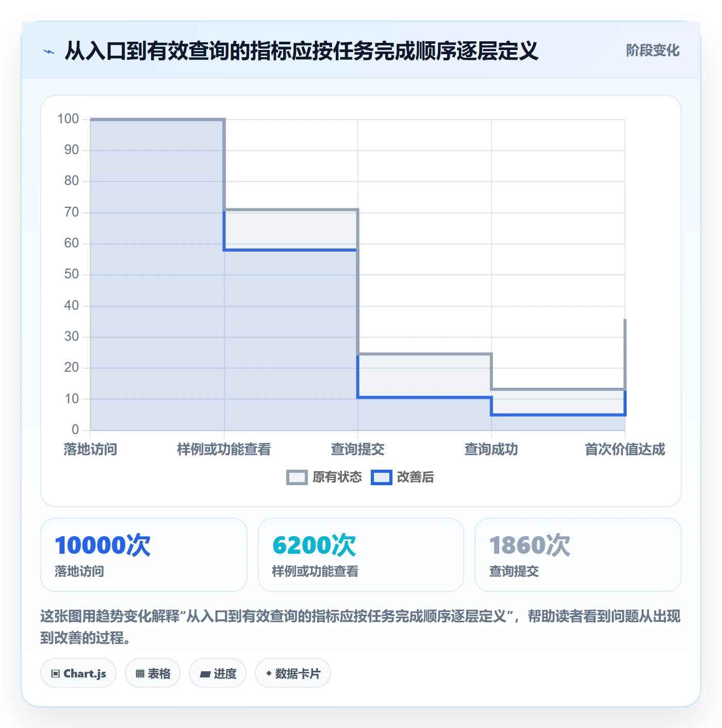Select the 表格 tag

(153, 673)
